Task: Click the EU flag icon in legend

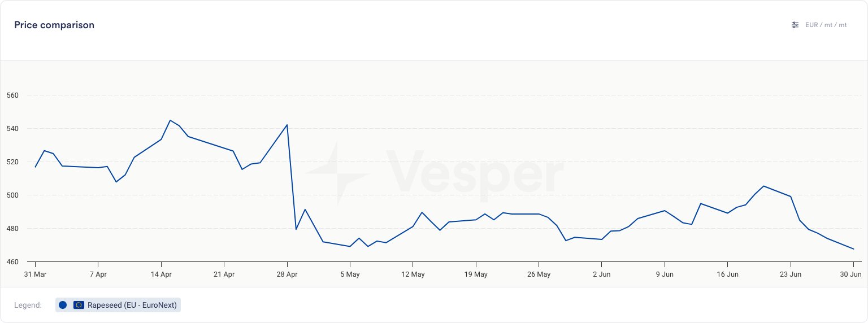Action: point(79,305)
